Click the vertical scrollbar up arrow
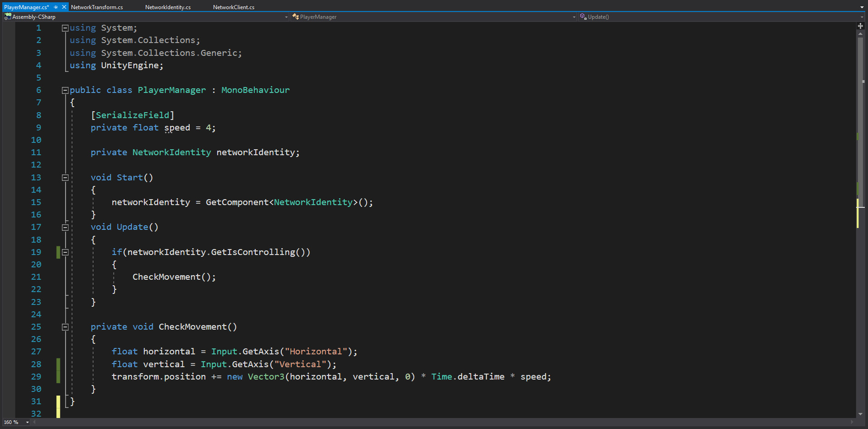This screenshot has width=868, height=429. (861, 33)
